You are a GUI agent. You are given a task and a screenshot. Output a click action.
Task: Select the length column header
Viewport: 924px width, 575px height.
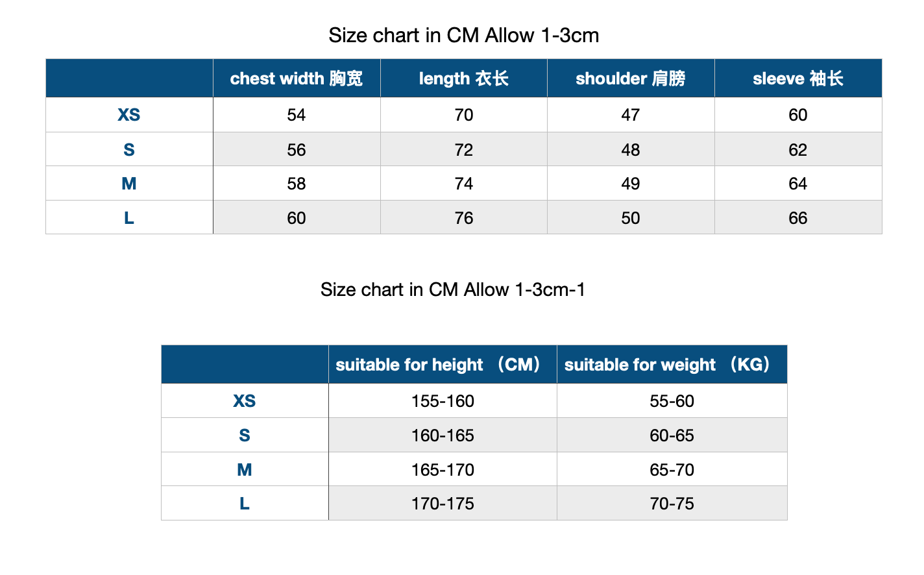tap(464, 79)
